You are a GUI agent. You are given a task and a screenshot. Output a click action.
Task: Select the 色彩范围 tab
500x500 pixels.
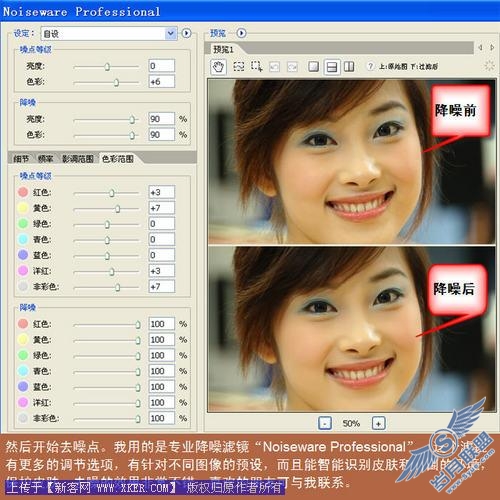click(118, 159)
